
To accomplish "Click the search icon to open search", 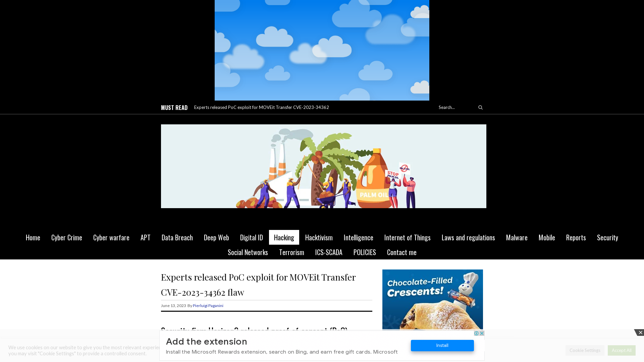I will pos(480,107).
